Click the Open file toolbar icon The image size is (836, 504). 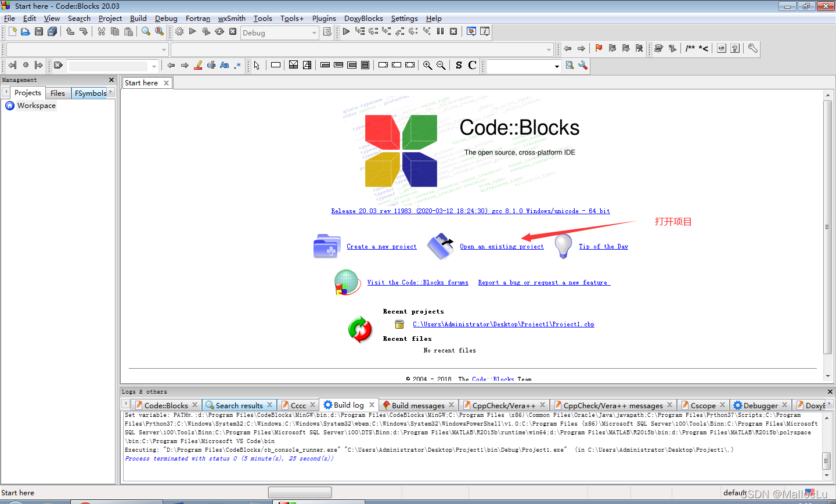[x=25, y=32]
